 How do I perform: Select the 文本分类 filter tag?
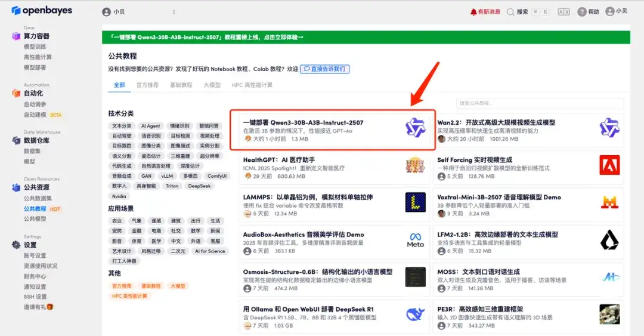(x=122, y=126)
